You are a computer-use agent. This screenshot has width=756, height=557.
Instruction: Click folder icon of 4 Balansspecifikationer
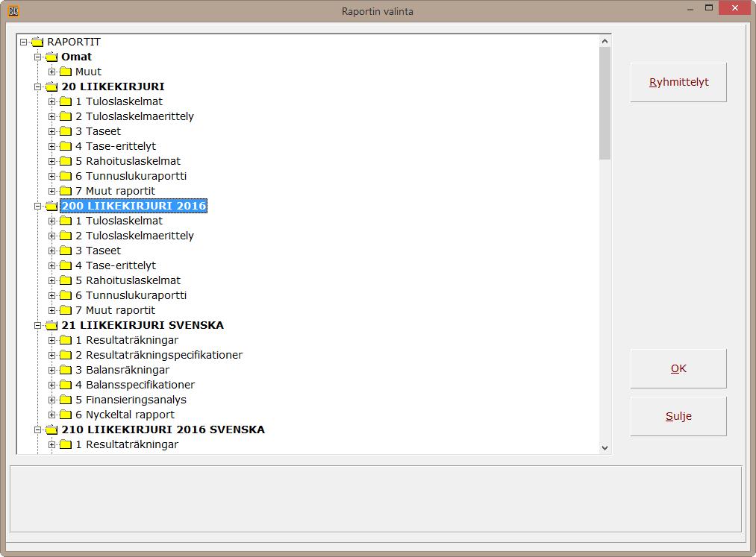(66, 386)
